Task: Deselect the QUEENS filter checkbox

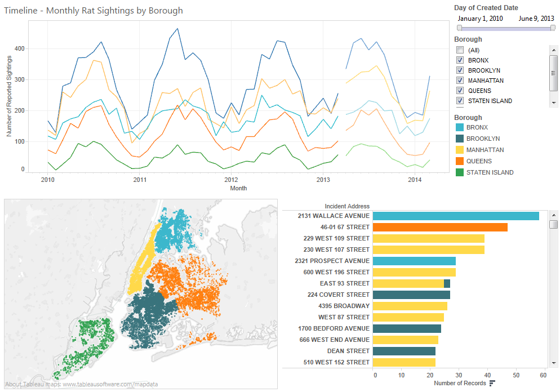Action: [460, 91]
